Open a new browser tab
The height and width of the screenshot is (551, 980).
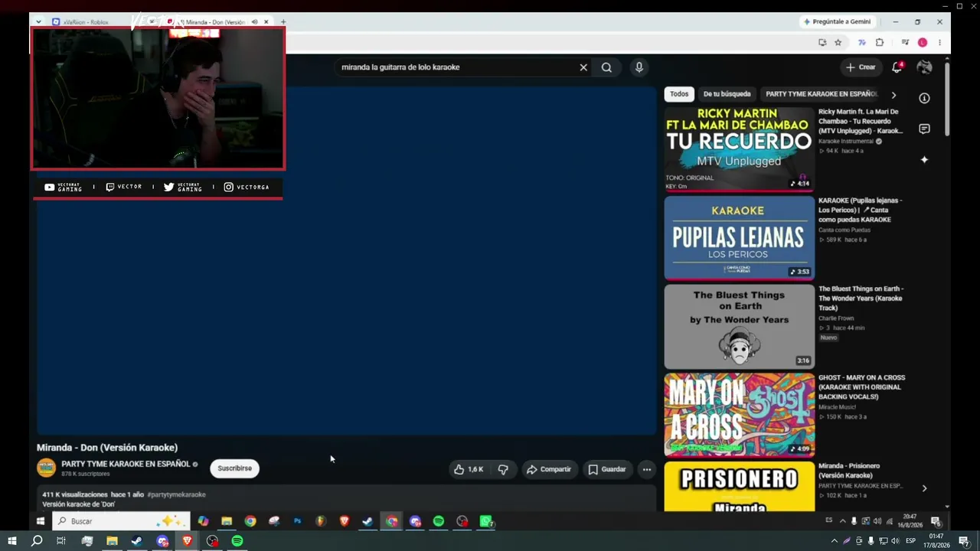click(x=283, y=22)
